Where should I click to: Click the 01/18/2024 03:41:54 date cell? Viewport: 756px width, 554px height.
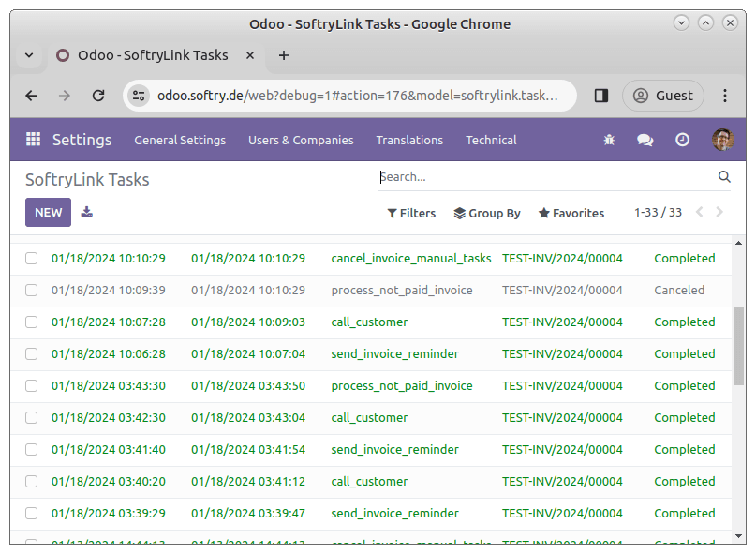pyautogui.click(x=248, y=449)
